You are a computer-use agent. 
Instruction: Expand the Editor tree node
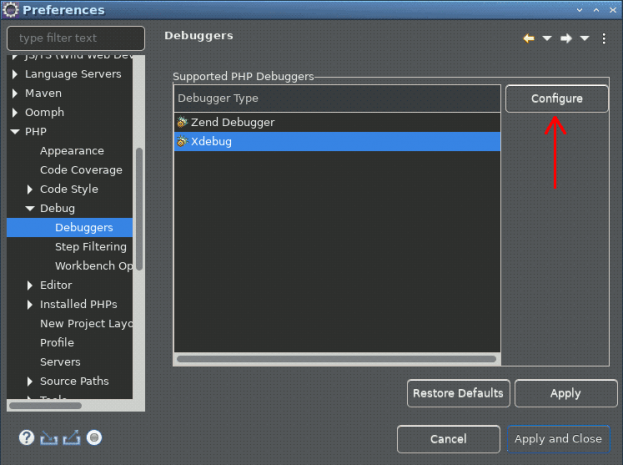point(30,285)
